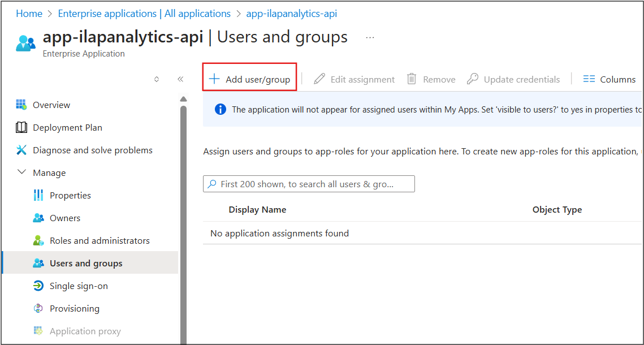644x345 pixels.
Task: Click the key icon for Update credentials
Action: click(473, 79)
